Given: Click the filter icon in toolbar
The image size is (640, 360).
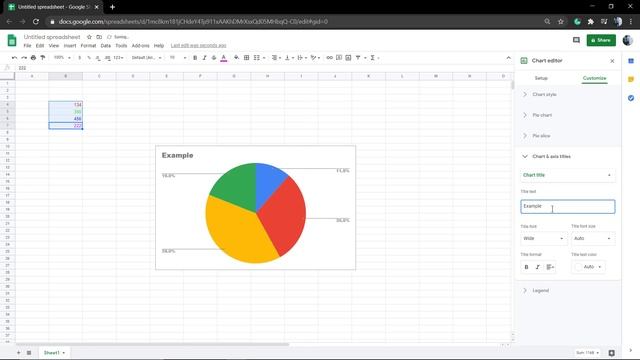Looking at the screenshot, I should pos(358,58).
